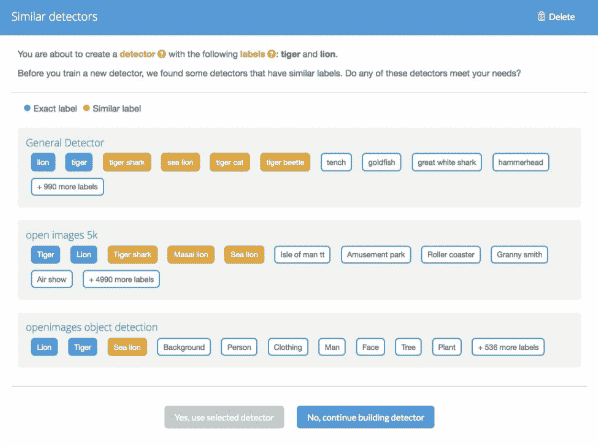Screen dimensions: 598x446
Task: Click the great white shark label
Action: pyautogui.click(x=447, y=162)
